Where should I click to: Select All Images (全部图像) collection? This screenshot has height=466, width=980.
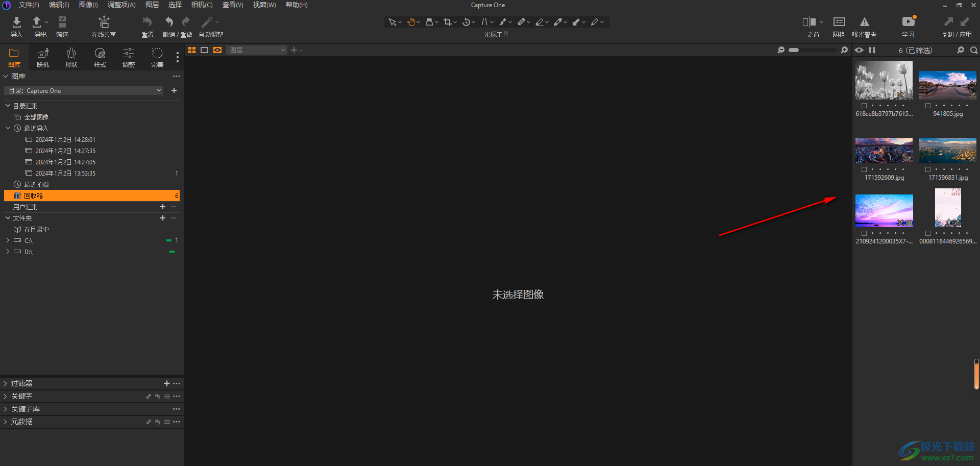point(36,117)
